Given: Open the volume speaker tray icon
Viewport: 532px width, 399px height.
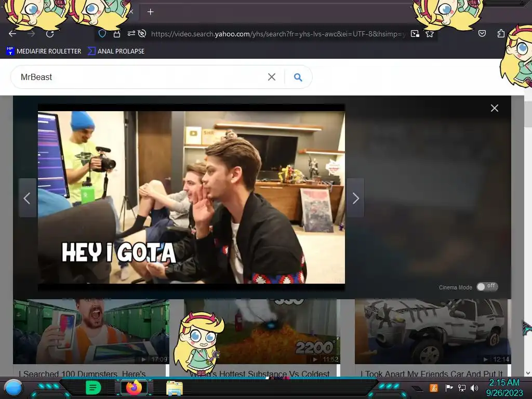Looking at the screenshot, I should 474,388.
